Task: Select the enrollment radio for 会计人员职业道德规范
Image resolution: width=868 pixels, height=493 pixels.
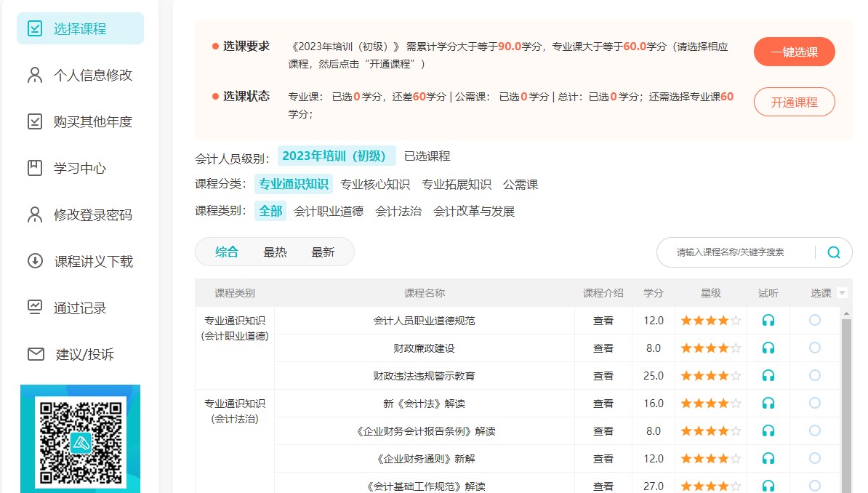Action: point(813,320)
